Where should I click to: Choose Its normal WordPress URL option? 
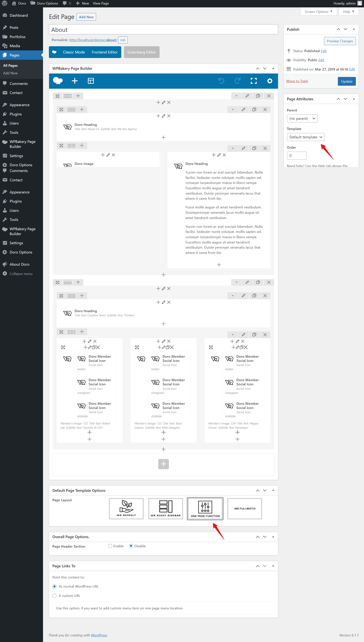[55, 586]
